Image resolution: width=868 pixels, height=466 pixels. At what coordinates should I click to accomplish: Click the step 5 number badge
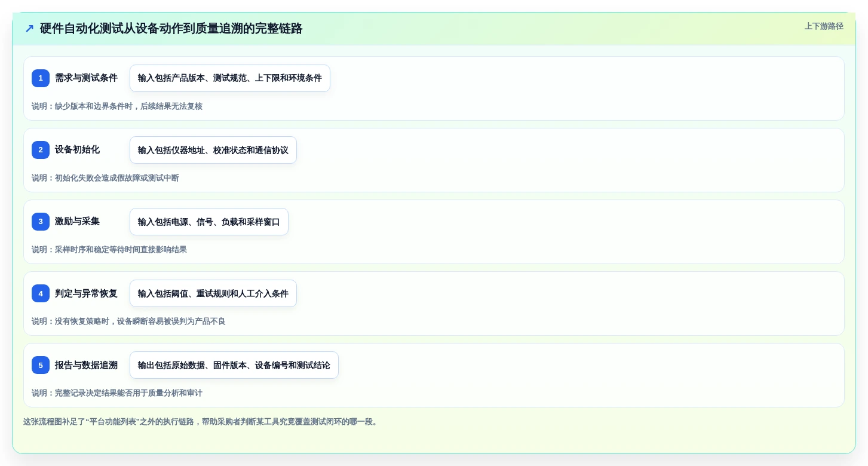pyautogui.click(x=41, y=365)
